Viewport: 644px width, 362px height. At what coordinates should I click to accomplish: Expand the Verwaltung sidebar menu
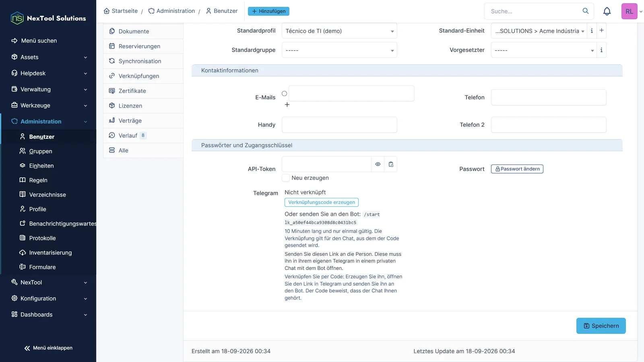click(x=49, y=89)
